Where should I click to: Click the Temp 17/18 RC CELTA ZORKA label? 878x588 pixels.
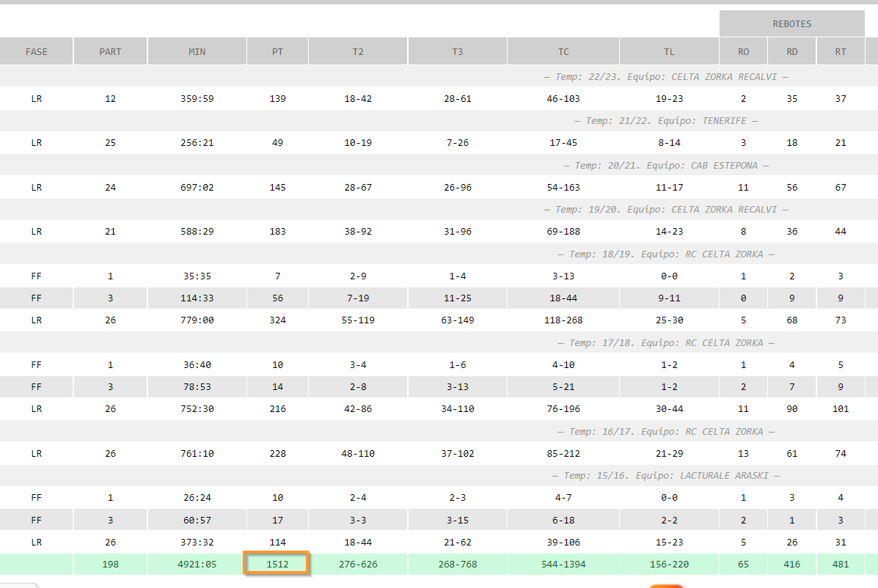(666, 343)
